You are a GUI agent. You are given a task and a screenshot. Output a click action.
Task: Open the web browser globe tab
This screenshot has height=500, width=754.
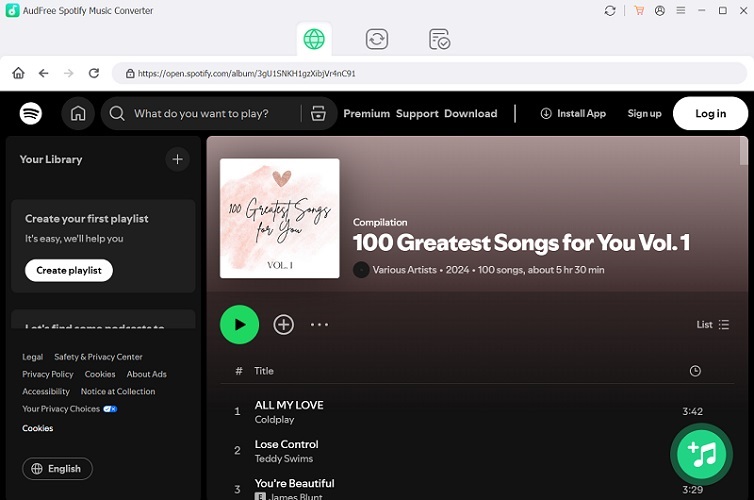tap(314, 39)
